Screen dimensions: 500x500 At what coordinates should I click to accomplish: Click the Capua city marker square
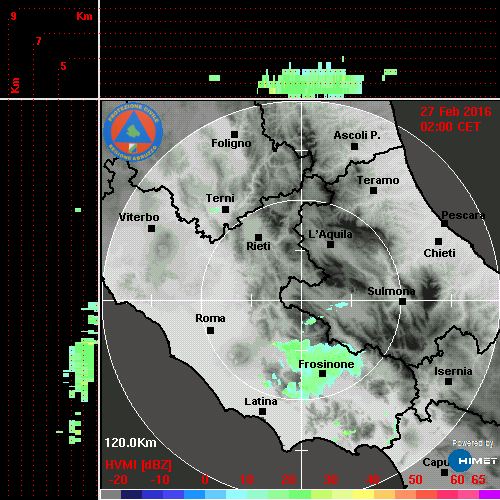tap(444, 472)
